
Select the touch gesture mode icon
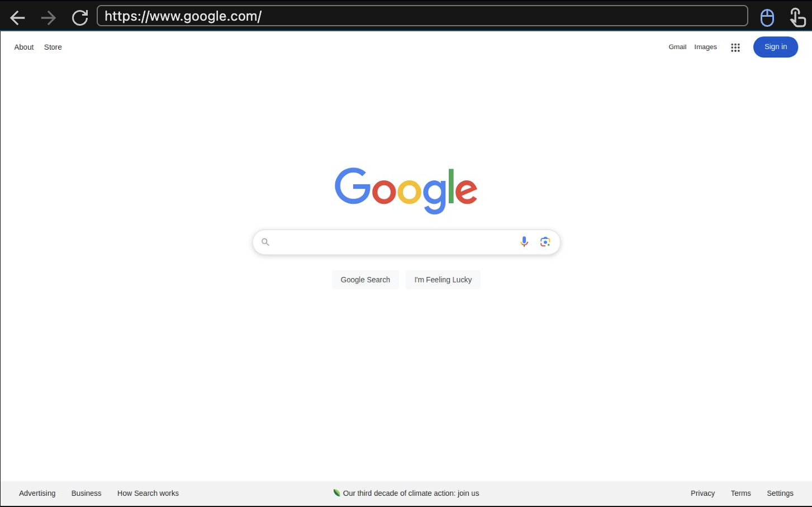(x=797, y=17)
